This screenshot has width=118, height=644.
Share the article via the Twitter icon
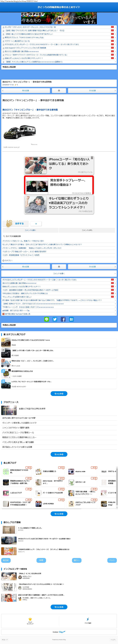click(55, 319)
